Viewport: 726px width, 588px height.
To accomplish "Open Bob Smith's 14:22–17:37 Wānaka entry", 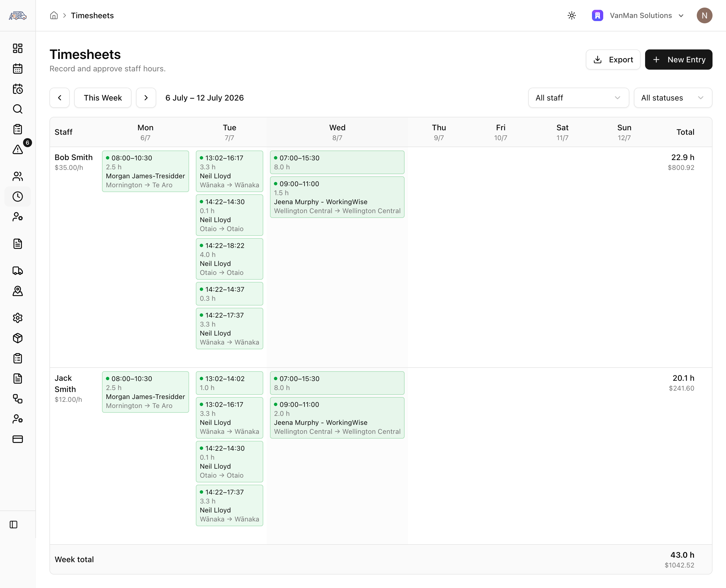I will (230, 329).
